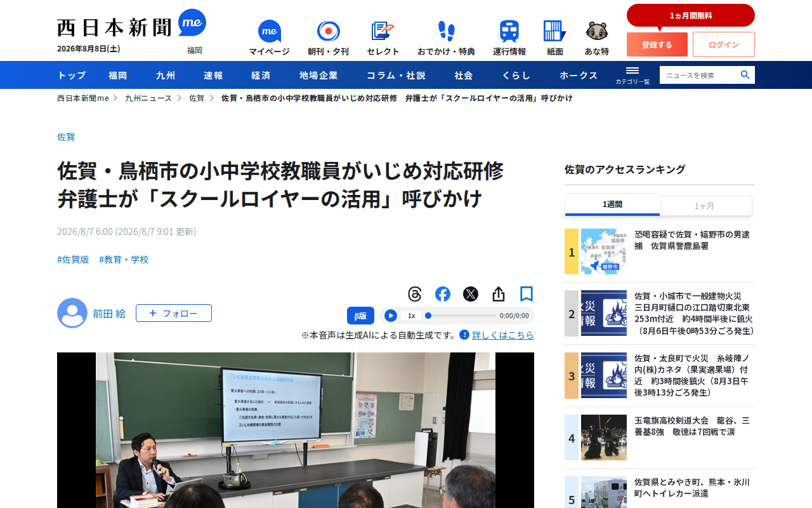Open 地場企業 navigation item
Viewport: 812px width, 508px height.
[x=318, y=75]
